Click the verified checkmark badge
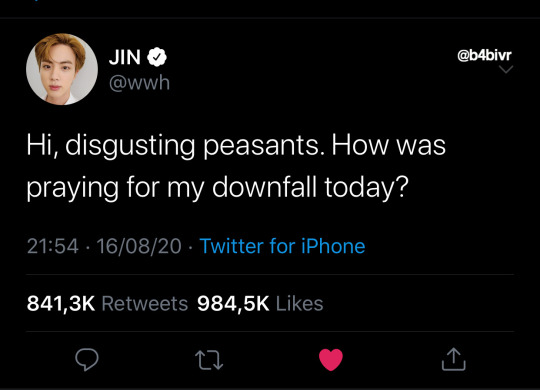Screen dimensions: 540x390 coord(157,57)
